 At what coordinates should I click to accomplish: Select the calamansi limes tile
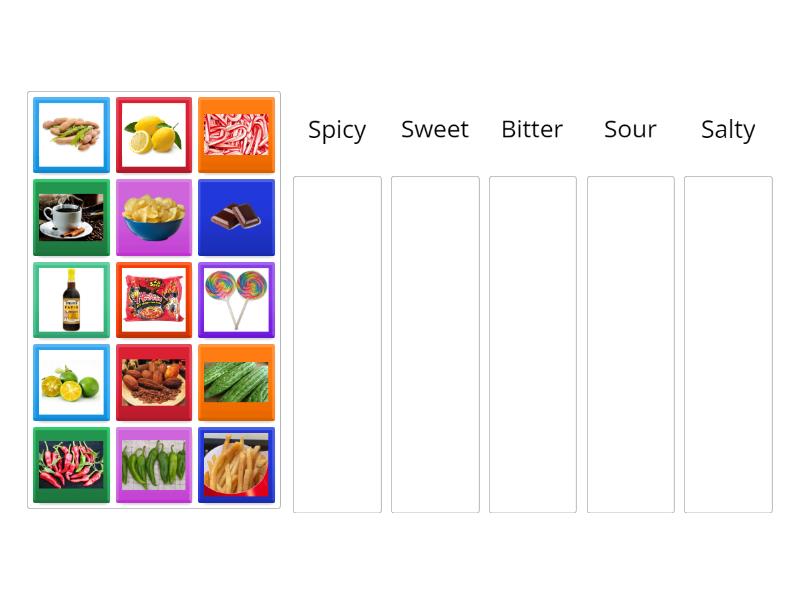pyautogui.click(x=70, y=381)
